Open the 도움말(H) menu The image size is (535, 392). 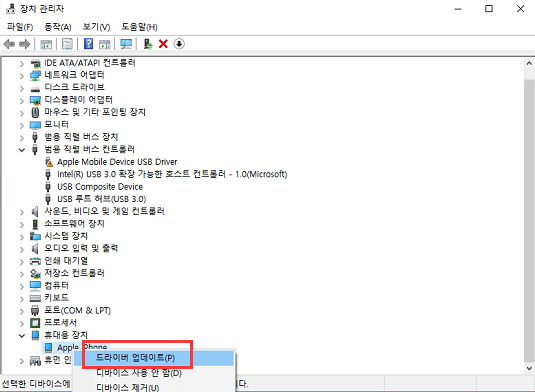pos(139,27)
